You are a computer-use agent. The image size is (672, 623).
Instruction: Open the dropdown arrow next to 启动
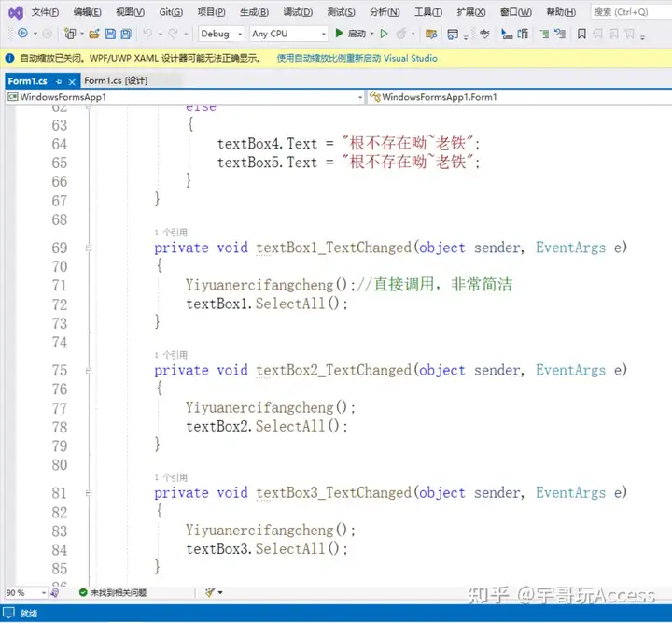tap(371, 34)
